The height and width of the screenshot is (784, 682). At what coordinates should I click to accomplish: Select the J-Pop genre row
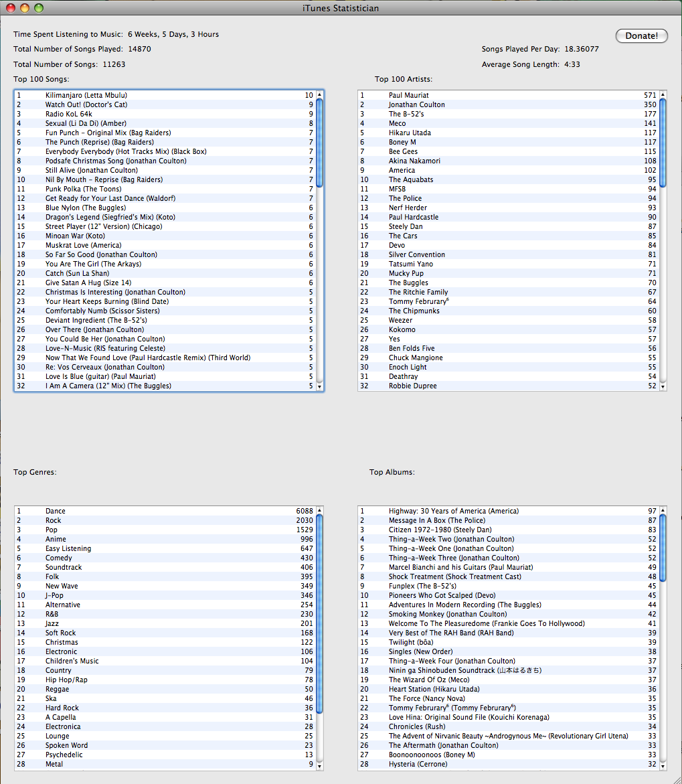pos(165,595)
